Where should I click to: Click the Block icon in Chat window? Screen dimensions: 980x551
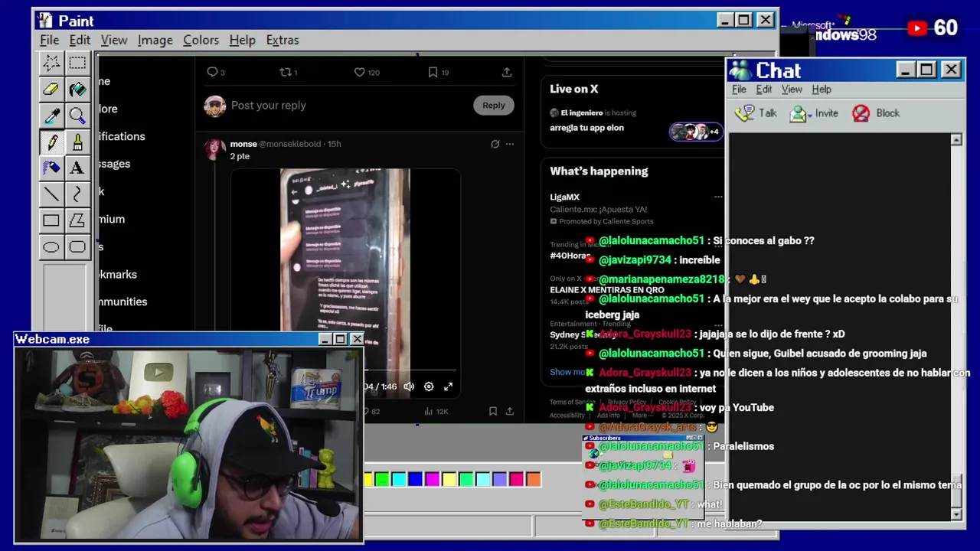click(x=876, y=113)
